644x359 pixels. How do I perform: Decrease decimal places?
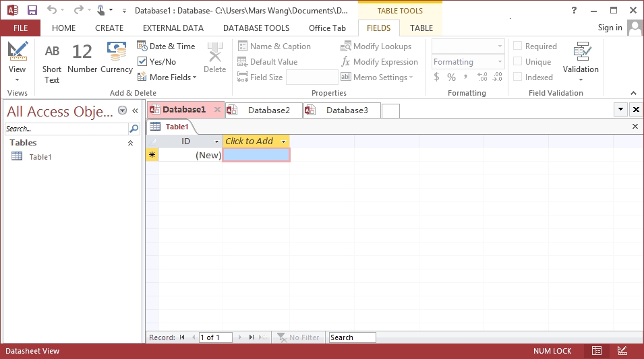498,77
